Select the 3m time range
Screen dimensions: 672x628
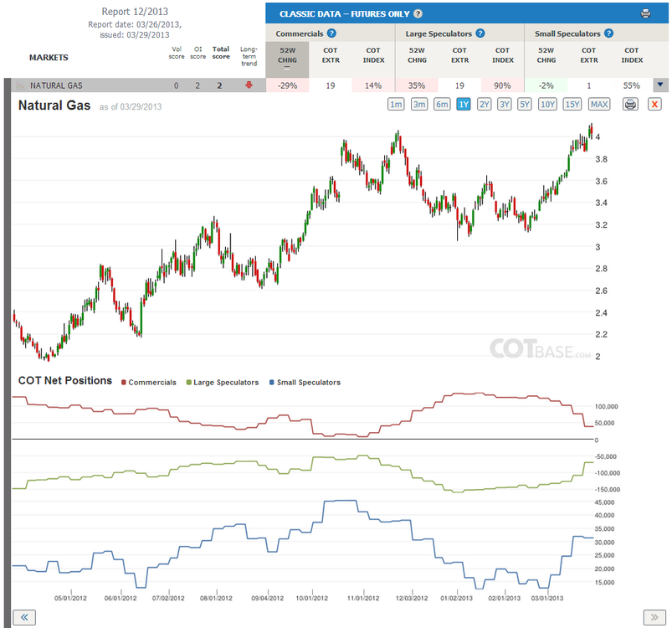point(419,104)
